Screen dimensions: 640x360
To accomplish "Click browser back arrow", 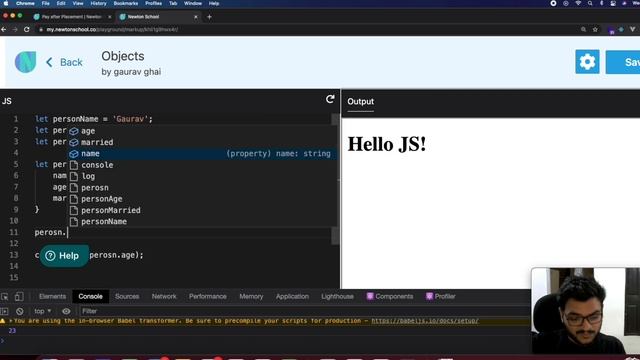I will tap(4, 29).
